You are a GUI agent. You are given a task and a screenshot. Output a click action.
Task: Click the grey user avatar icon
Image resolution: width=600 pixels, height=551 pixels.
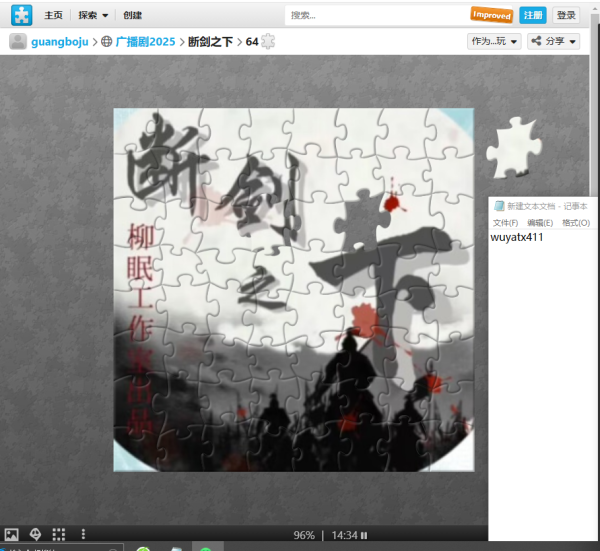[x=18, y=41]
